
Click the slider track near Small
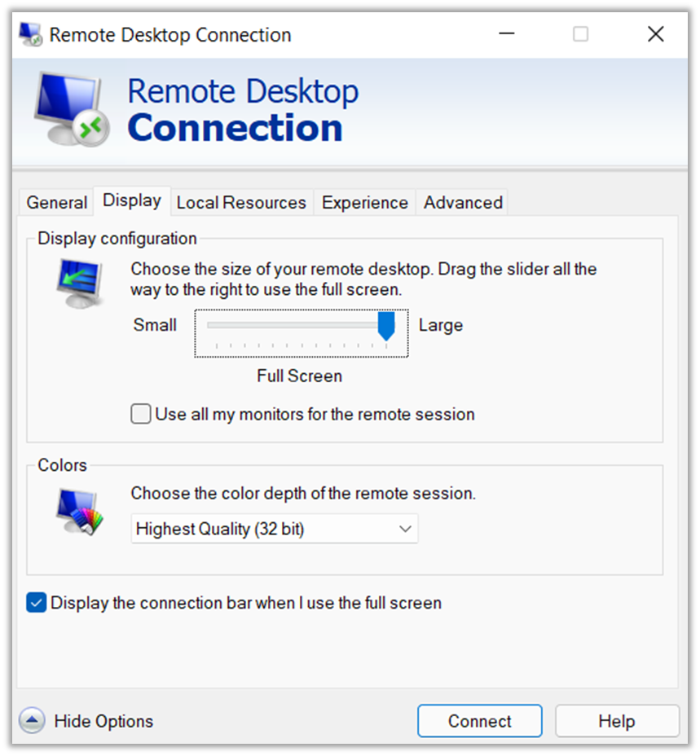[216, 325]
